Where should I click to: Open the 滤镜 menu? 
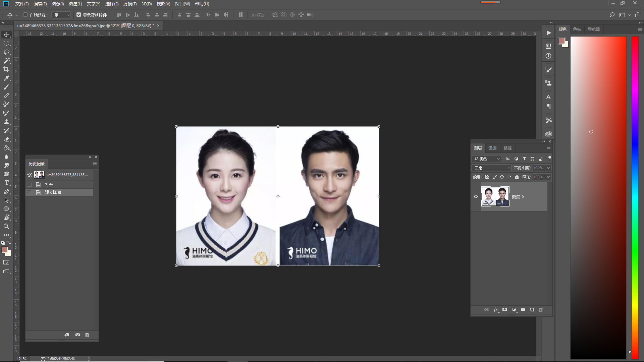130,4
